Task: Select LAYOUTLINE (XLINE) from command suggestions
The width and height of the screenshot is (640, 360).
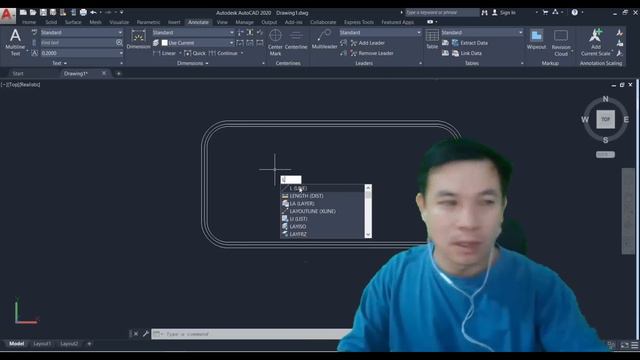Action: [322, 211]
